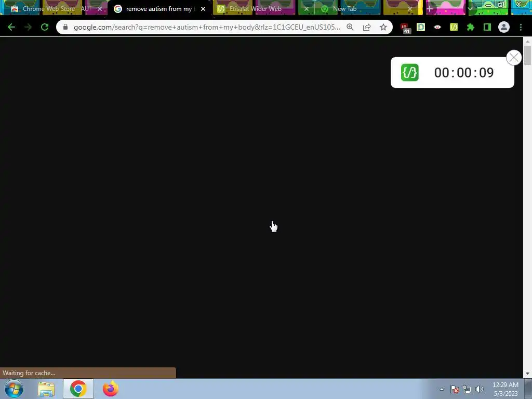This screenshot has height=399, width=532.
Task: Dismiss the timer overlay with its X button
Action: tap(514, 58)
